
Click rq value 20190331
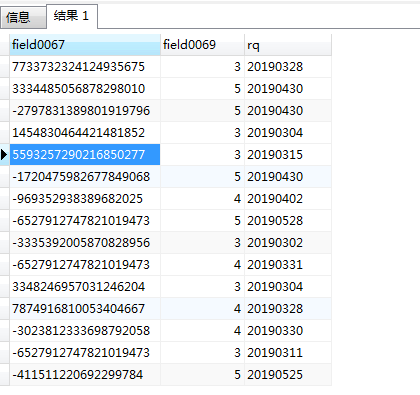click(x=288, y=265)
